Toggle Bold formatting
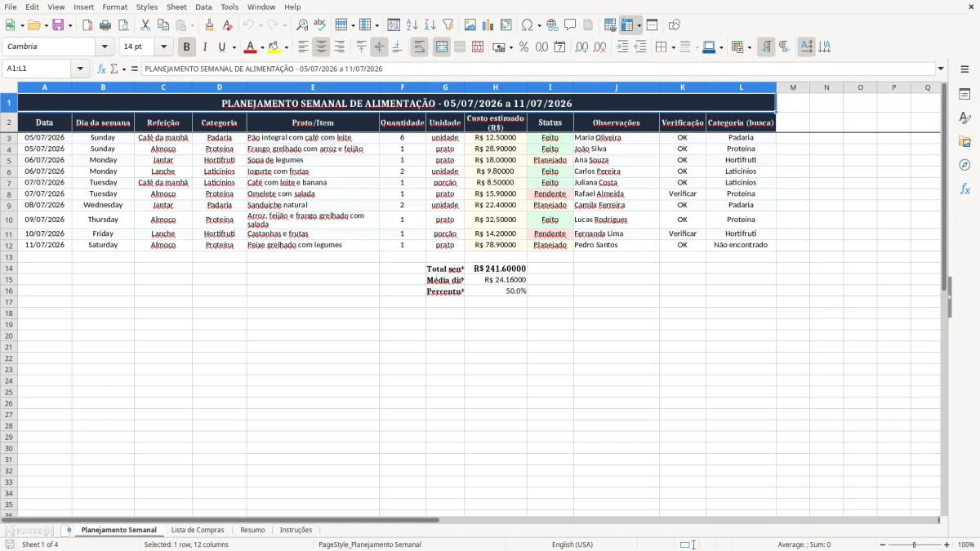The height and width of the screenshot is (551, 980). pyautogui.click(x=186, y=47)
